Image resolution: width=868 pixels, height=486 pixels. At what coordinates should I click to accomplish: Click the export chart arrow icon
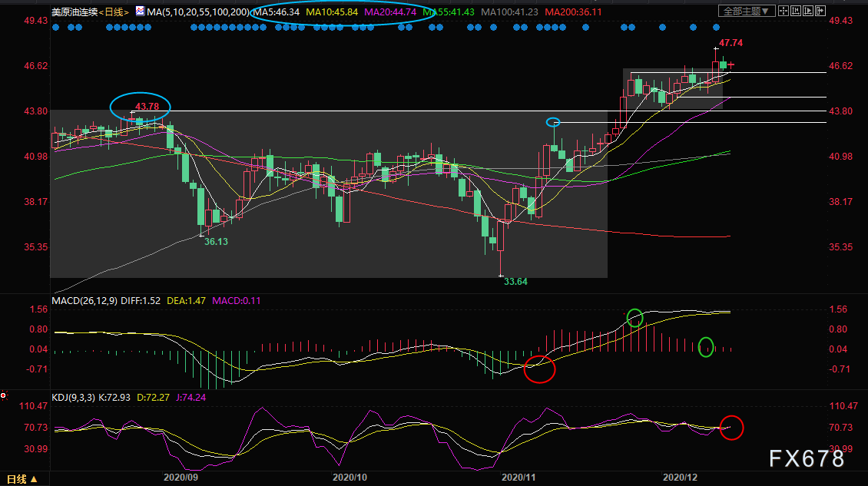pyautogui.click(x=820, y=11)
